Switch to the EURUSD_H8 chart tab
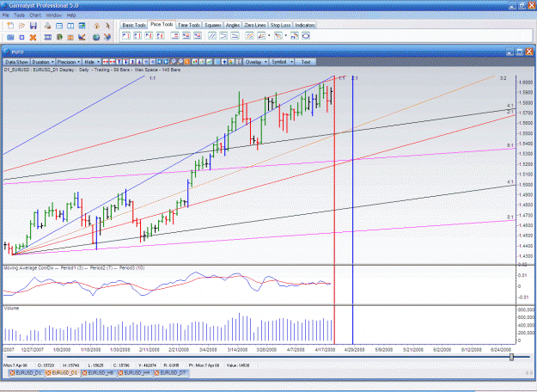537x392 pixels. pyautogui.click(x=99, y=373)
